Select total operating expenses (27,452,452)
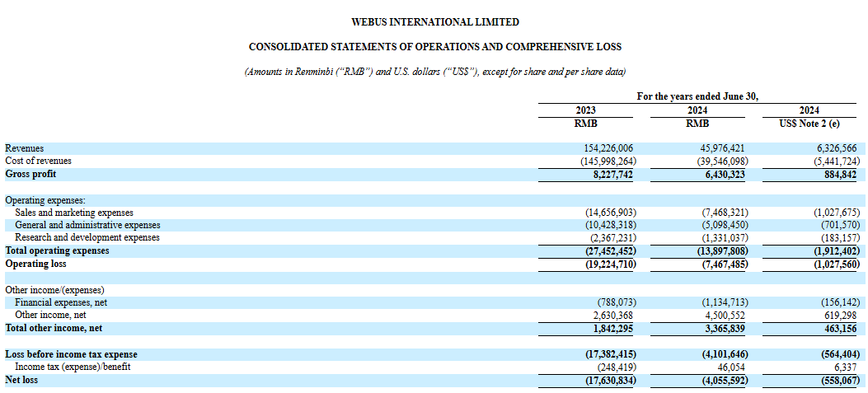 pyautogui.click(x=611, y=250)
